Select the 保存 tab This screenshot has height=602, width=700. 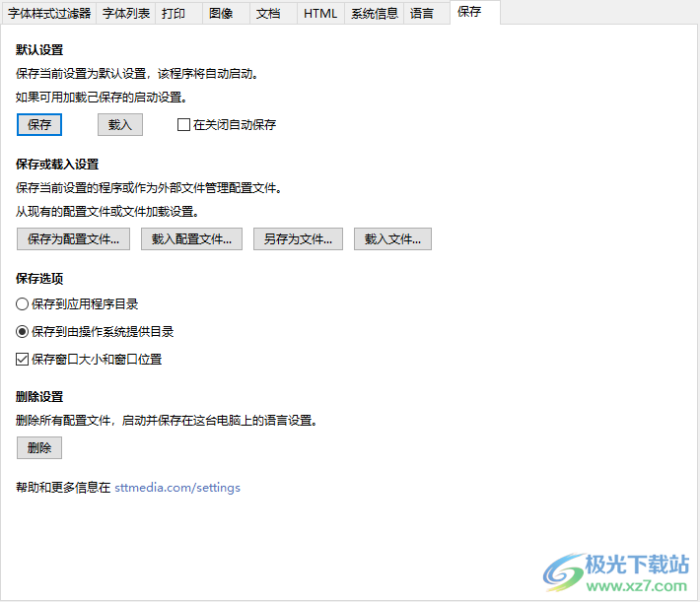(x=475, y=12)
